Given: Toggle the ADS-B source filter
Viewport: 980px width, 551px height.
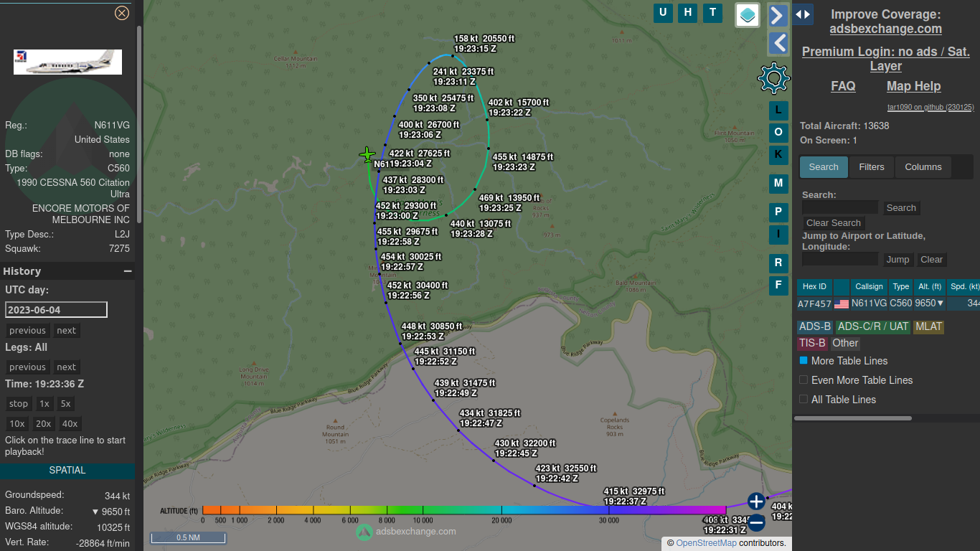Looking at the screenshot, I should pos(815,326).
